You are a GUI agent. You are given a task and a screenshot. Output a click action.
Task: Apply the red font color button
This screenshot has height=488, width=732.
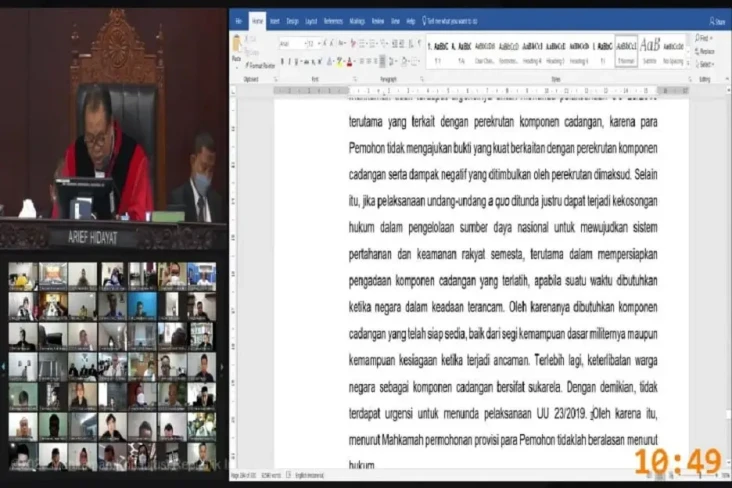pyautogui.click(x=349, y=61)
